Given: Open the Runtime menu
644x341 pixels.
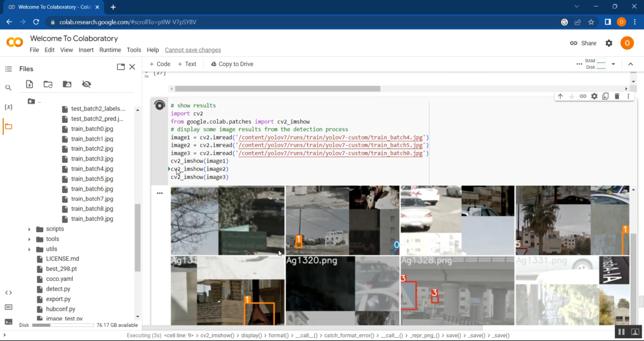Looking at the screenshot, I should pyautogui.click(x=110, y=50).
